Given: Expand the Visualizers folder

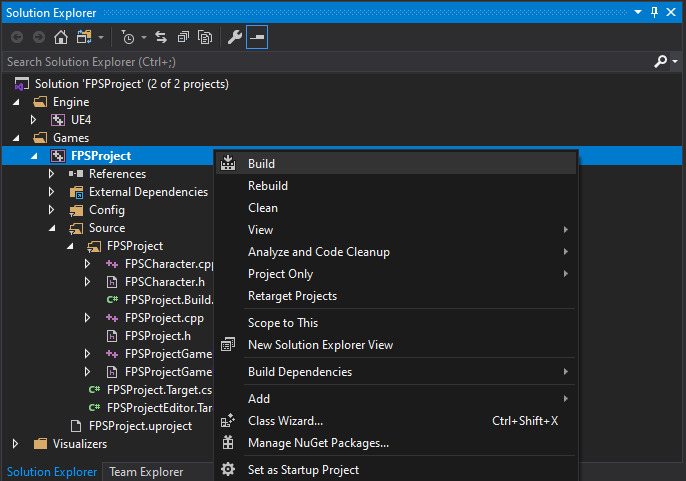Looking at the screenshot, I should [x=15, y=444].
